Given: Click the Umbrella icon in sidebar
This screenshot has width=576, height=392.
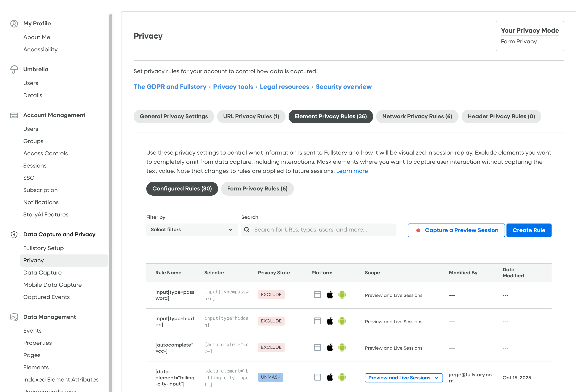Looking at the screenshot, I should point(14,69).
